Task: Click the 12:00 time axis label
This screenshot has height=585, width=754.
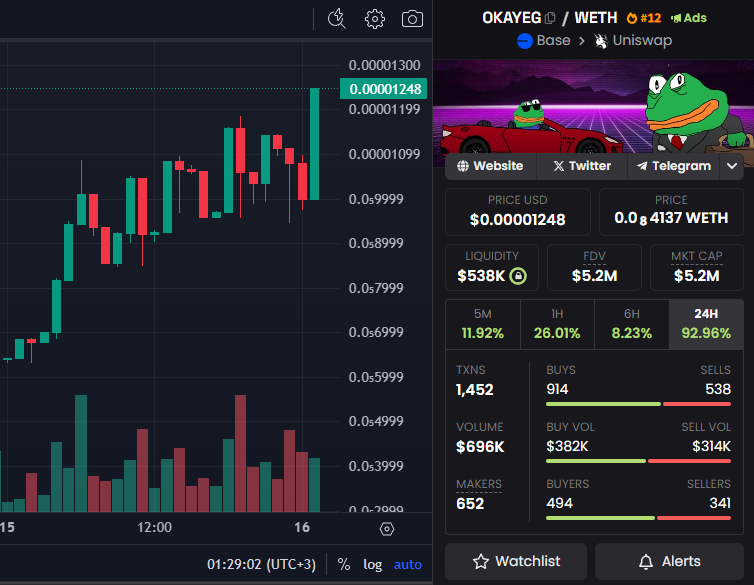Action: point(154,528)
